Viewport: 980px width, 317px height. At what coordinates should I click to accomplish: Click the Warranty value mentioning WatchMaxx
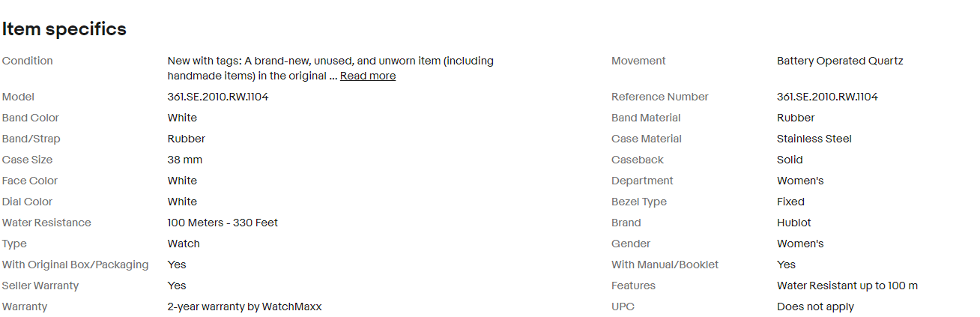pos(244,307)
